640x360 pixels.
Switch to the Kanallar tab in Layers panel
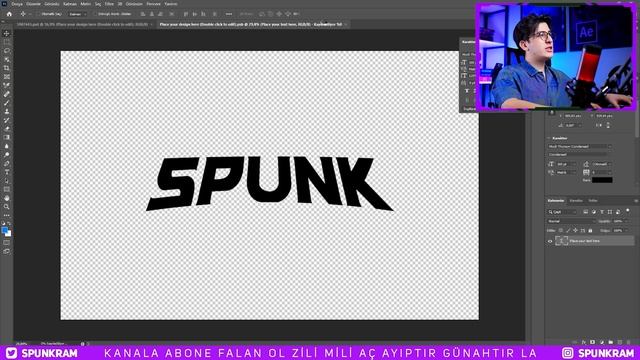pos(576,201)
